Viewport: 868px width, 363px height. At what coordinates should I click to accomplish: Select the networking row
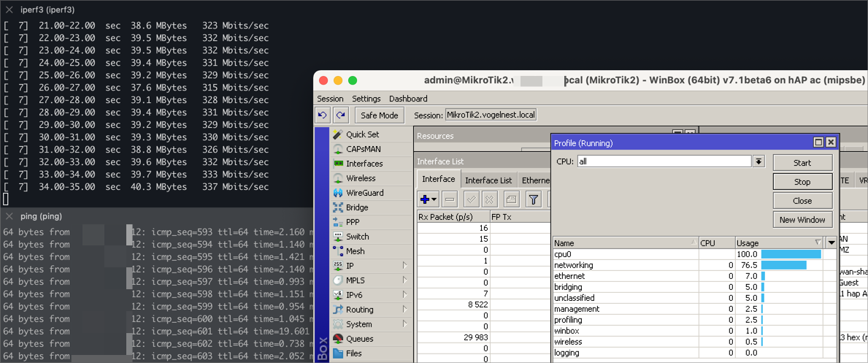point(695,265)
